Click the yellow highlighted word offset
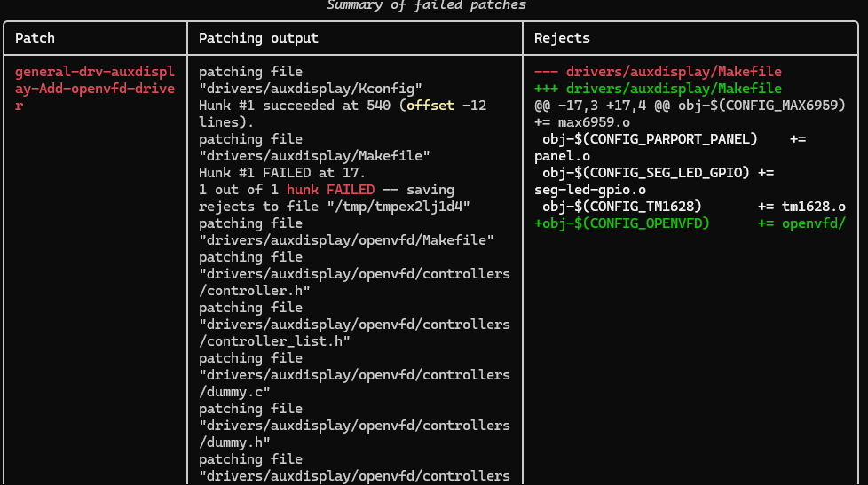Image resolution: width=868 pixels, height=485 pixels. coord(430,106)
